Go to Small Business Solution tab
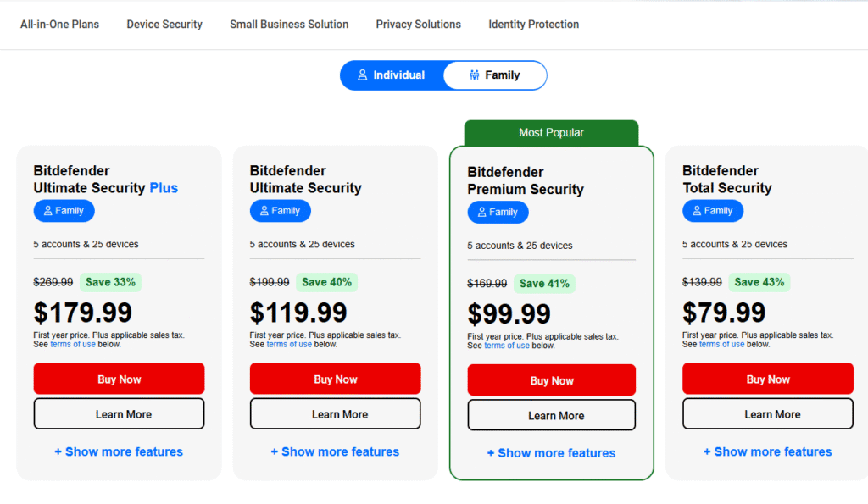Viewport: 868px width, 504px height. [x=289, y=25]
